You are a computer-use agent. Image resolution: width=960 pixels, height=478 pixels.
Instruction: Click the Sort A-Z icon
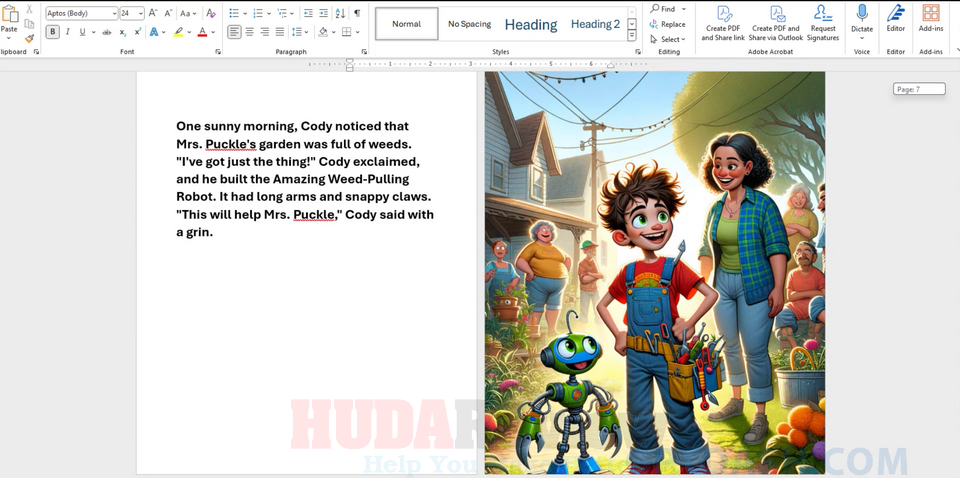pyautogui.click(x=340, y=13)
